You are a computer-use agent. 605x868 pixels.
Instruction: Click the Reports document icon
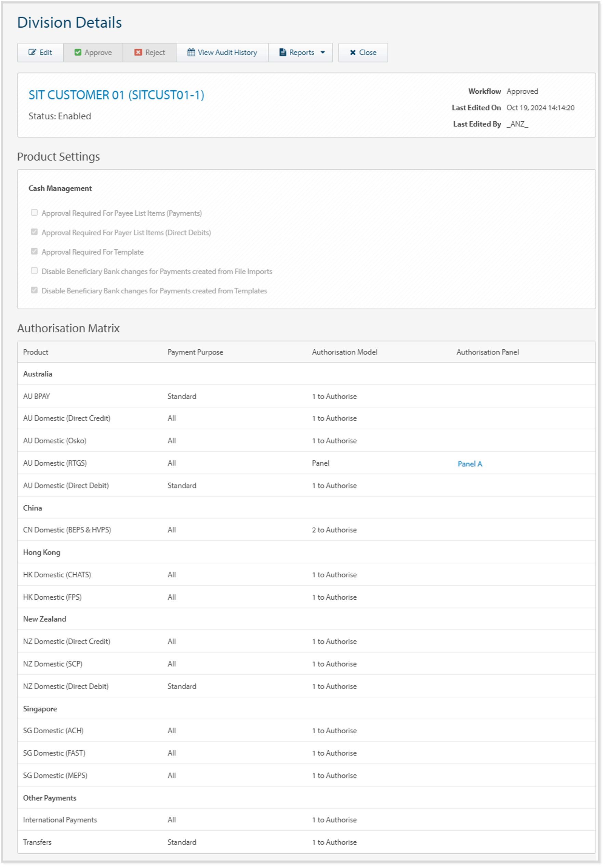[x=282, y=53]
